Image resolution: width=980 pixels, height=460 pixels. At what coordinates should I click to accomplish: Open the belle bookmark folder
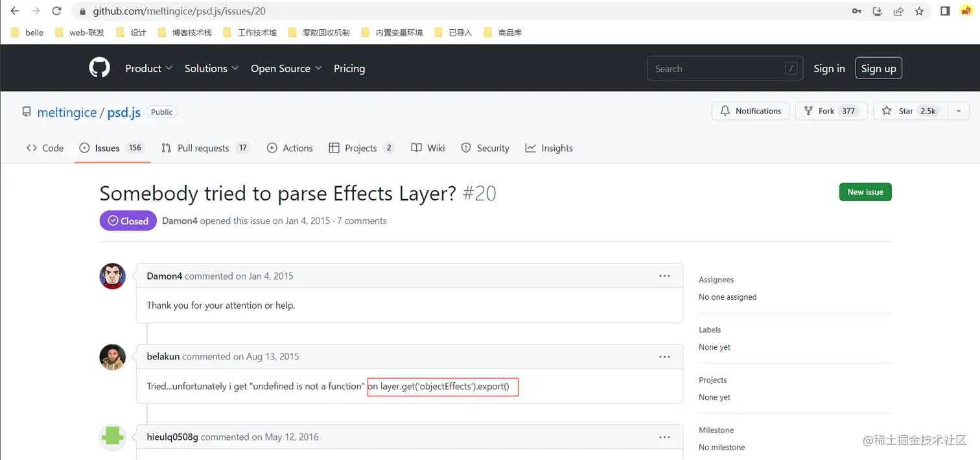coord(27,32)
